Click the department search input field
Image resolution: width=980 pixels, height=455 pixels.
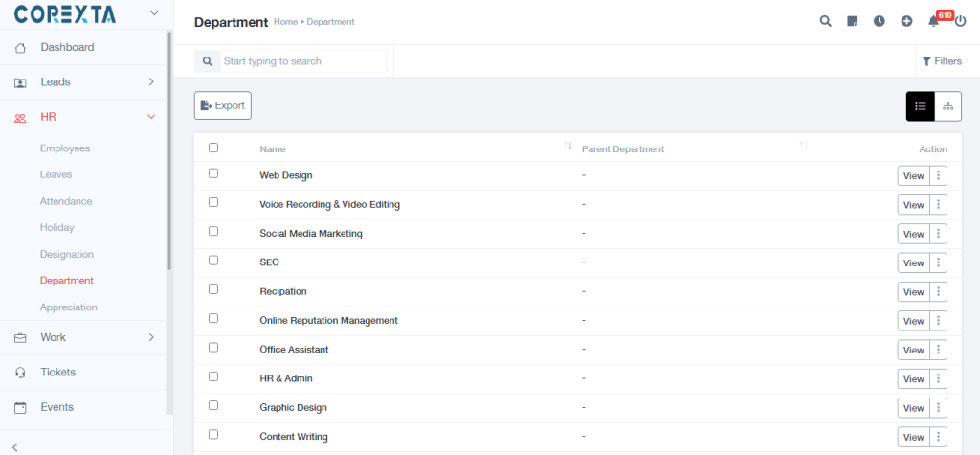[302, 61]
